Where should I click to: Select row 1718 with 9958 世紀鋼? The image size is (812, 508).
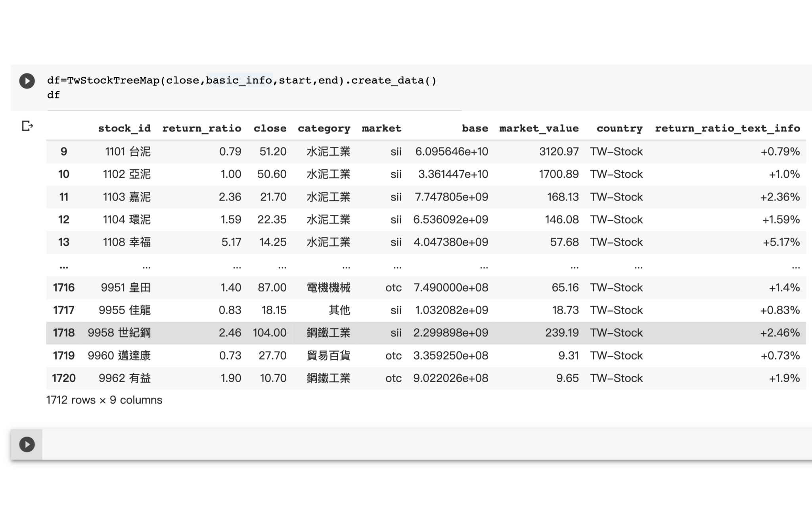[119, 333]
